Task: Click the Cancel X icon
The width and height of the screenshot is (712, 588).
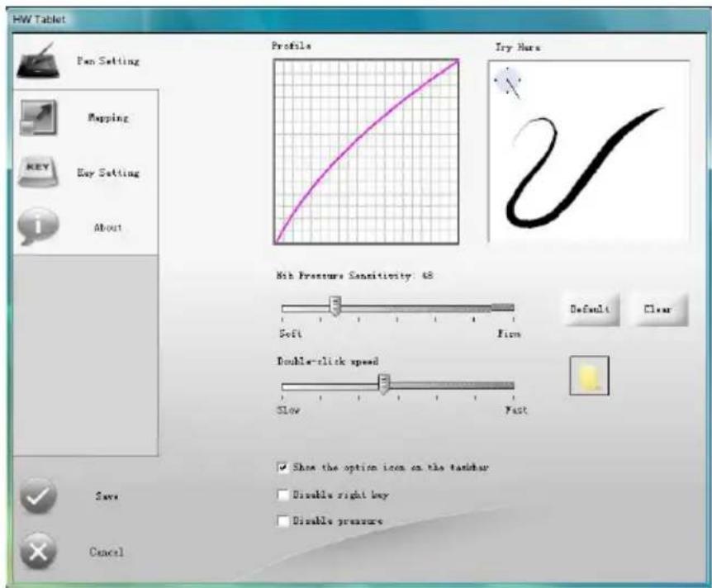Action: pos(39,552)
